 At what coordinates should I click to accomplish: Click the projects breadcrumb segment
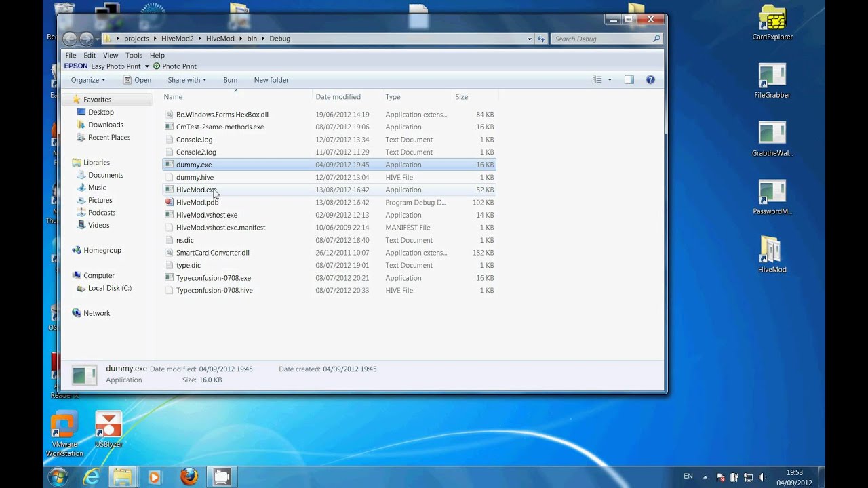(136, 39)
